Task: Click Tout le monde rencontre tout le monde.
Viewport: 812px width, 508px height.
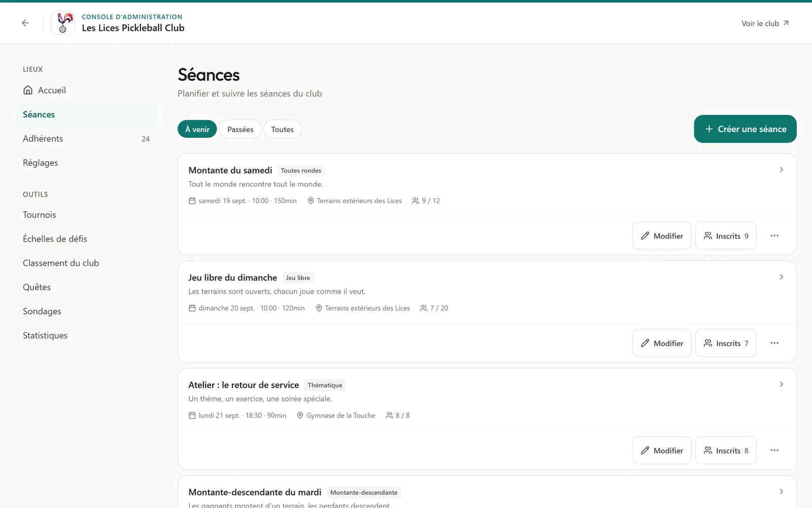Action: click(255, 184)
